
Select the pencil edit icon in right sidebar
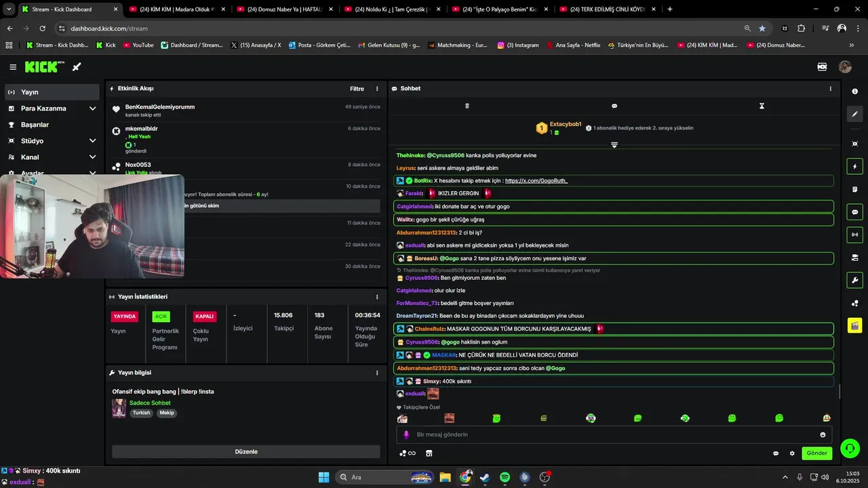pos(854,115)
